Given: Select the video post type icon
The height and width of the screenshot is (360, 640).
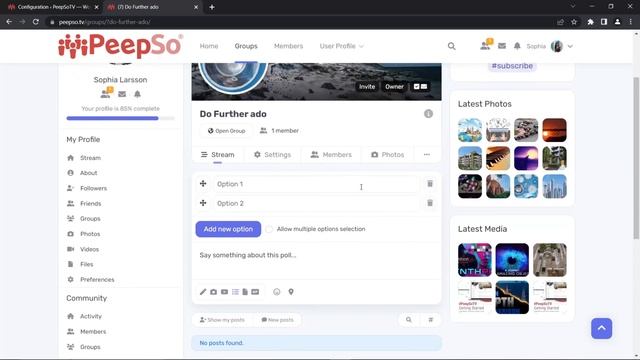Looking at the screenshot, I should tap(224, 292).
